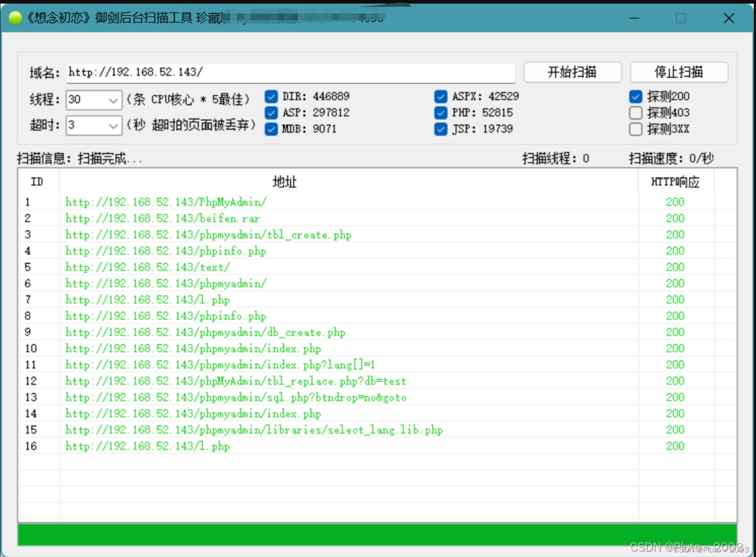Click ID cell 9 in results
Image resolution: width=756 pixels, height=557 pixels.
[x=28, y=332]
